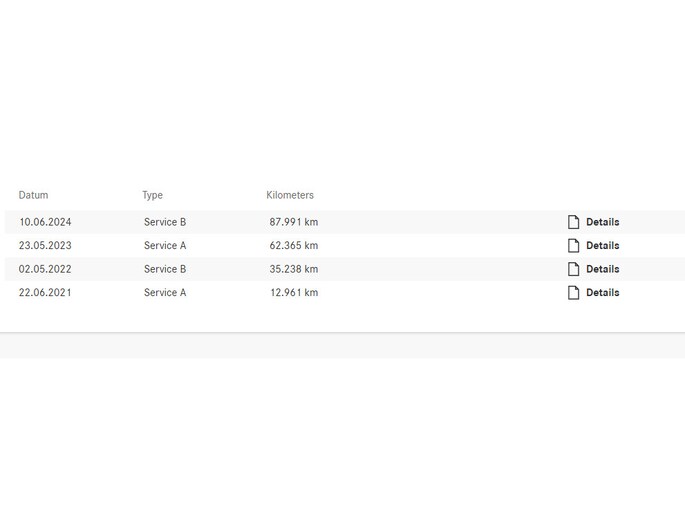Select the date 23.05.2023
Image resolution: width=685 pixels, height=514 pixels.
coord(45,246)
